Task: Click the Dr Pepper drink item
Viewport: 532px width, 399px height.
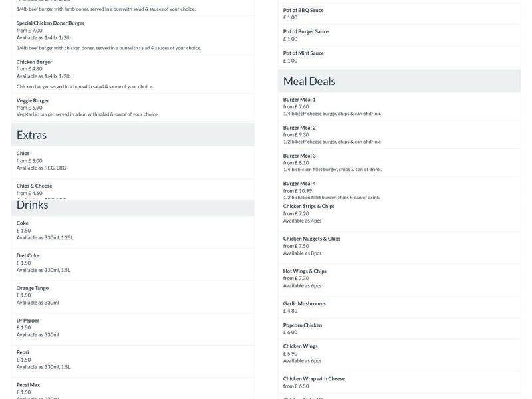Action: pos(28,321)
